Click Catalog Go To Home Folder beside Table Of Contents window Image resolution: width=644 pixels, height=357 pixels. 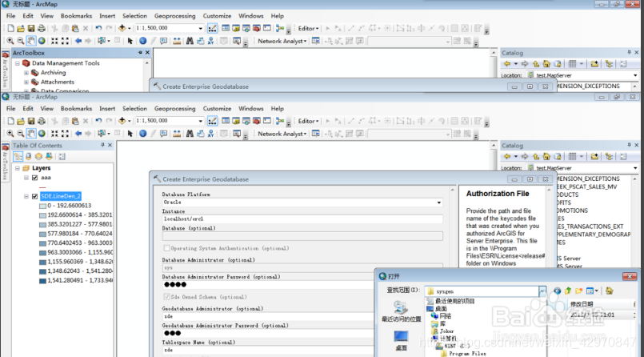(546, 157)
